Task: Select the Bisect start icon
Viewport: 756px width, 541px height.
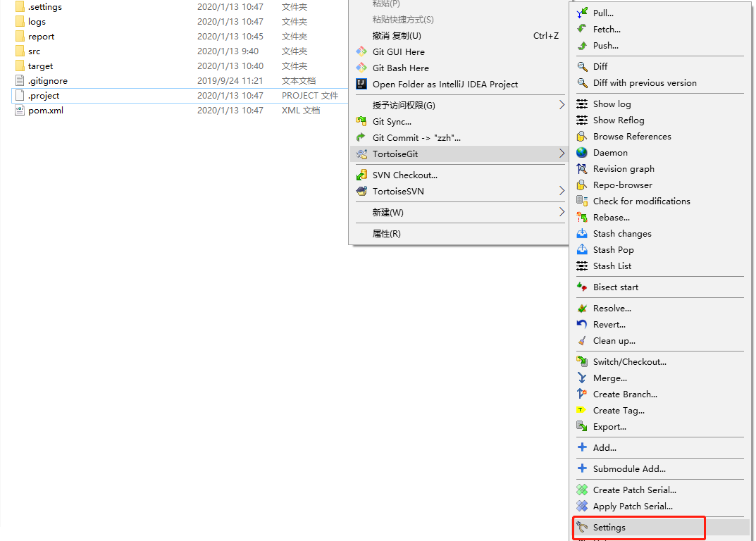Action: [583, 287]
